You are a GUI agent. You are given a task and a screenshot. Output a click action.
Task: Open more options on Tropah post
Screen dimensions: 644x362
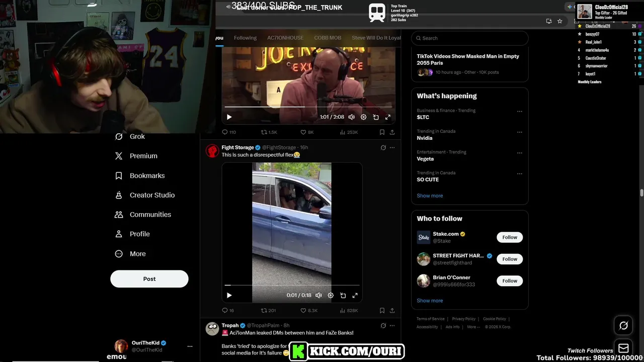point(392,326)
